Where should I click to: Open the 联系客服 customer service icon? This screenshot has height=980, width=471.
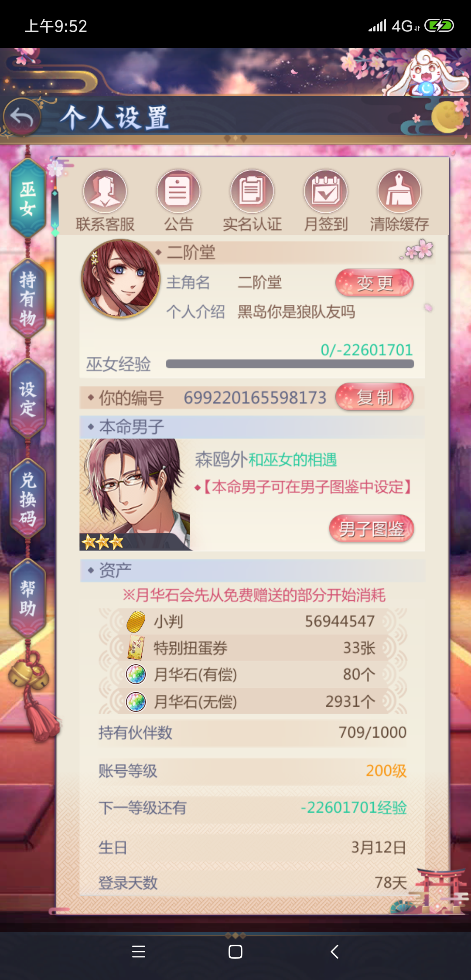[105, 191]
